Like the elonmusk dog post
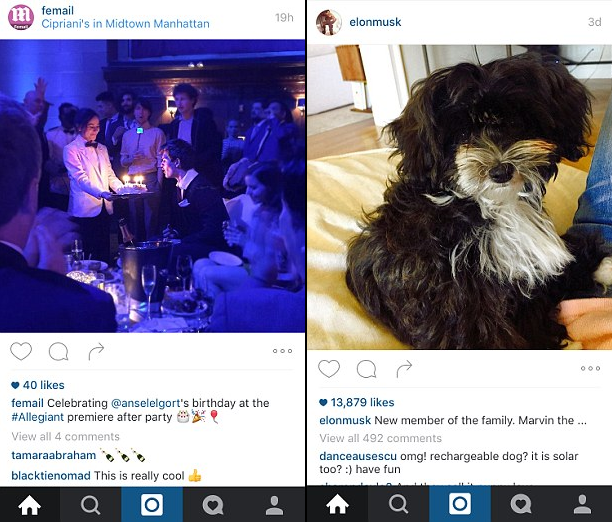 329,369
